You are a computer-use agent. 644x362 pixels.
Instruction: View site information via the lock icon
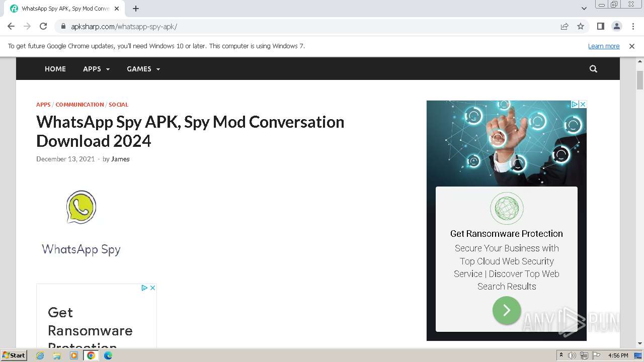pos(63,27)
